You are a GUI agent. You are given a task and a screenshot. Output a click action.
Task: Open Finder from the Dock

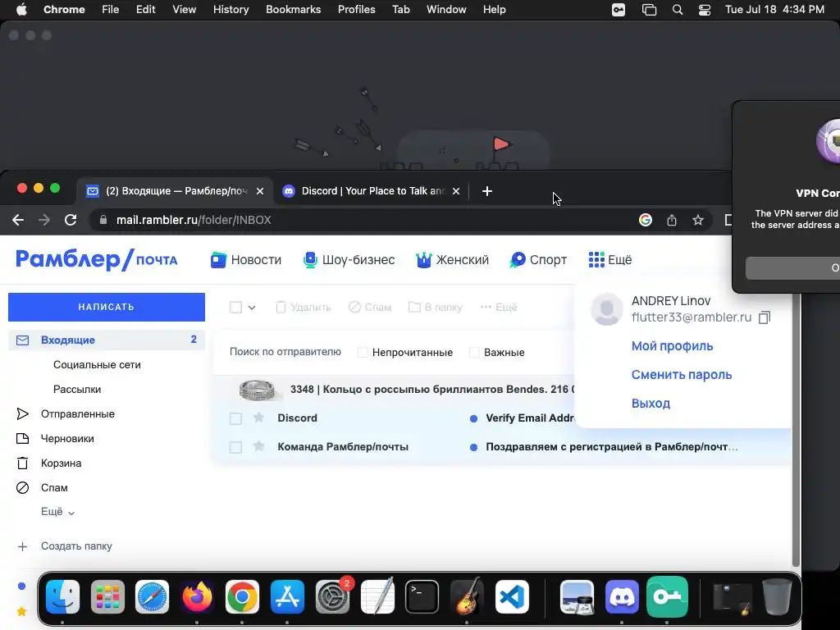point(62,597)
